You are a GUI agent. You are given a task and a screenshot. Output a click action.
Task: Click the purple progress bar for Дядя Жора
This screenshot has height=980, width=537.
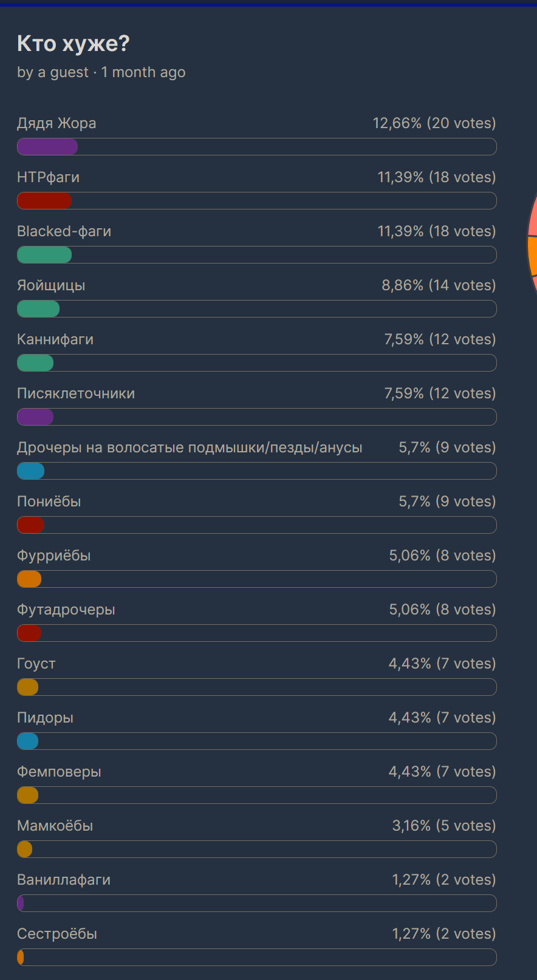coord(47,147)
